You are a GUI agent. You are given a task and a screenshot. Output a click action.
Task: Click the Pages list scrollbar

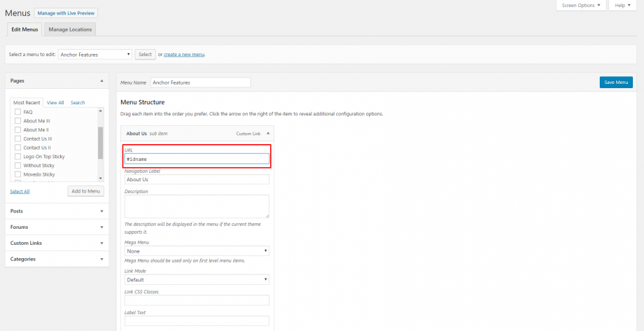(x=100, y=143)
